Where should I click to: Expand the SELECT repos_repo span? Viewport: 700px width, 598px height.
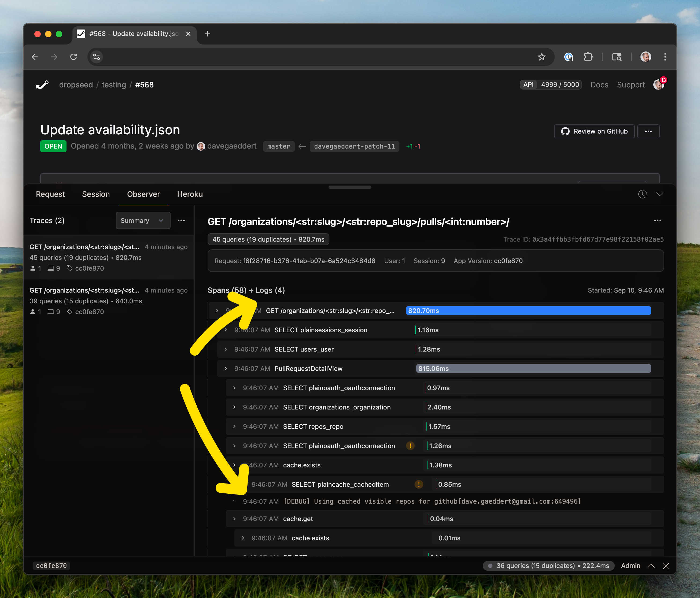234,426
